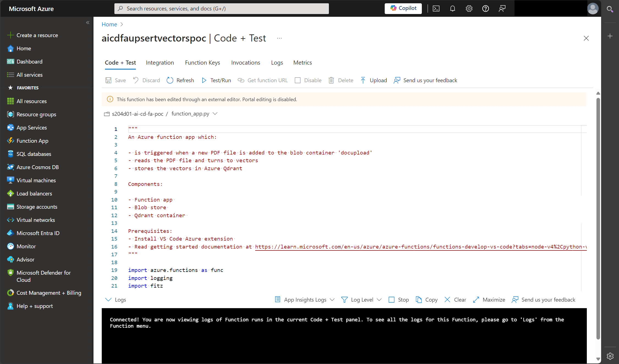This screenshot has width=619, height=364.
Task: Click Test/Run in the toolbar
Action: click(216, 80)
